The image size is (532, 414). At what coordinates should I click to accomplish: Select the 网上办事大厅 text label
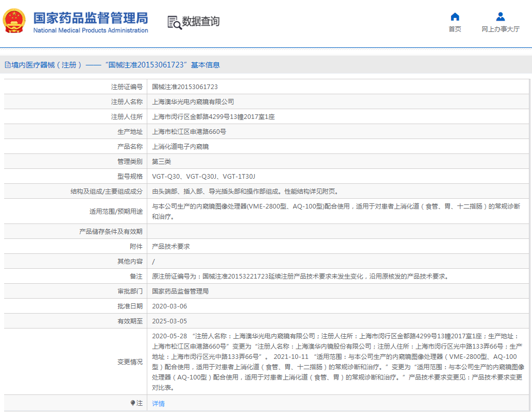point(500,29)
